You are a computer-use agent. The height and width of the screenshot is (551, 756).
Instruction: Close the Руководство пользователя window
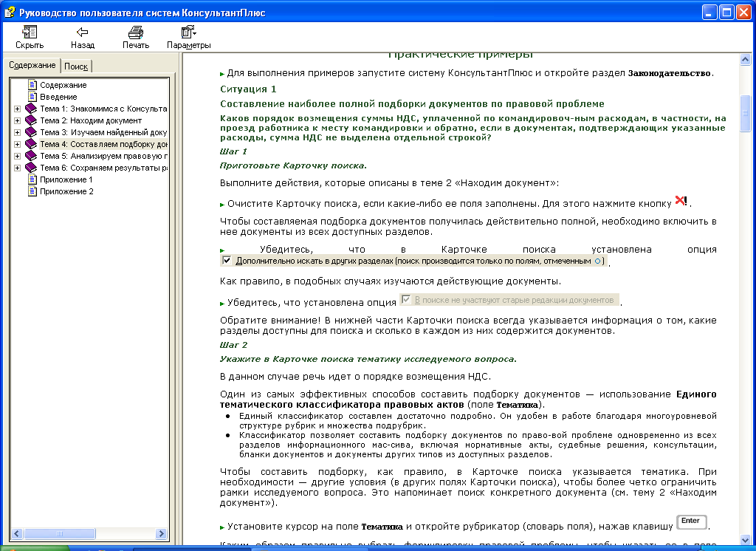(x=743, y=12)
